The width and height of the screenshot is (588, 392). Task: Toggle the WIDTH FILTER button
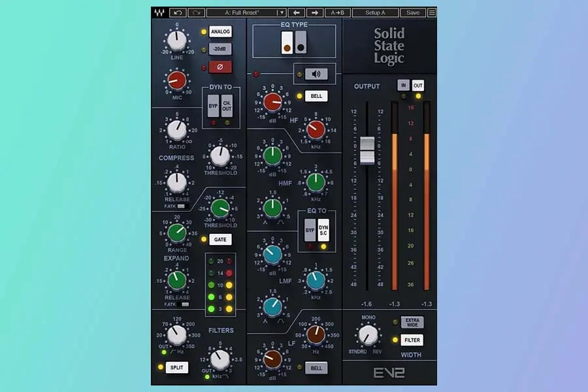[412, 340]
